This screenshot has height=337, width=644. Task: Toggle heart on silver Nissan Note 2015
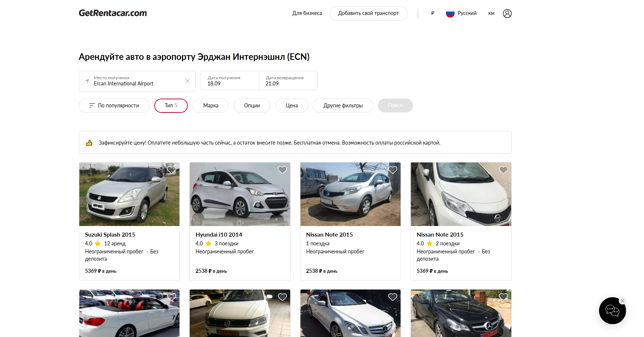pos(393,170)
